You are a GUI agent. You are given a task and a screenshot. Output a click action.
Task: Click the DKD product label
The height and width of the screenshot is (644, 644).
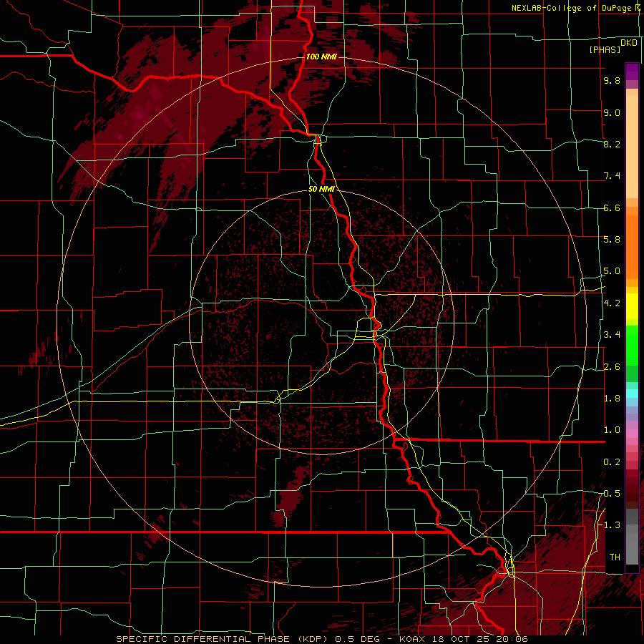(x=629, y=43)
